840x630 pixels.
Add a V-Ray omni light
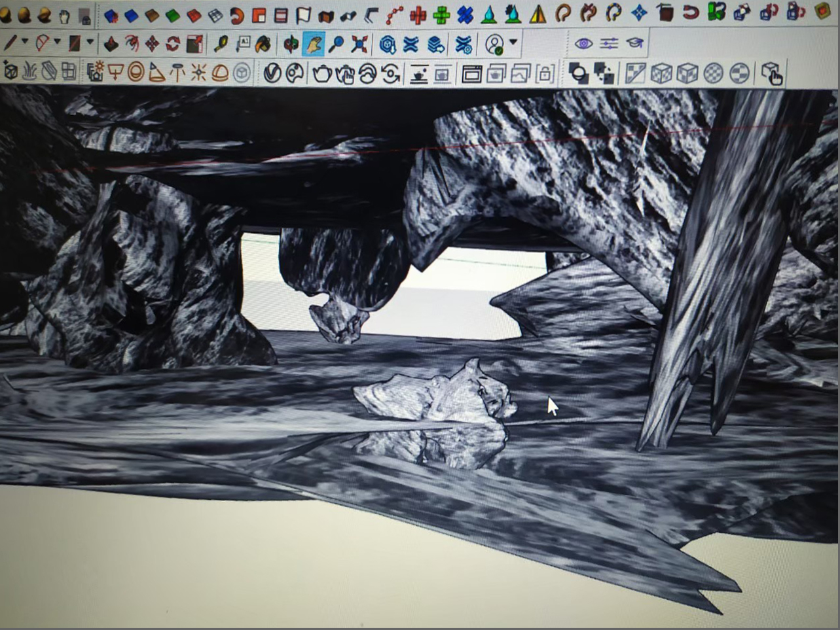click(198, 73)
